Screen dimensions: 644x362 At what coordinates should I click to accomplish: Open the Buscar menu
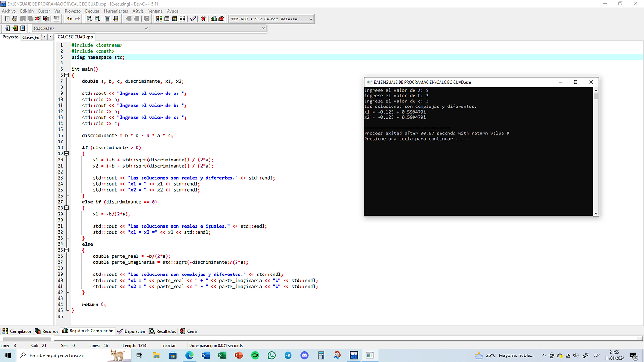(x=44, y=11)
